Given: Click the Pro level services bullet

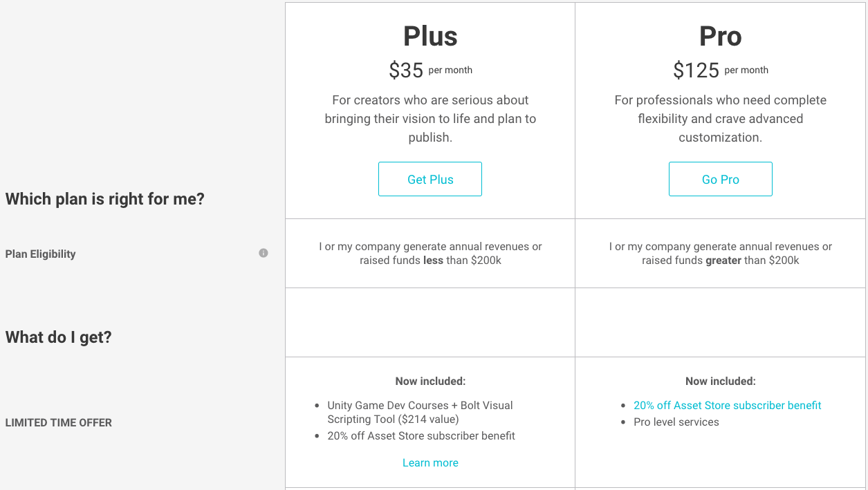Looking at the screenshot, I should click(676, 422).
